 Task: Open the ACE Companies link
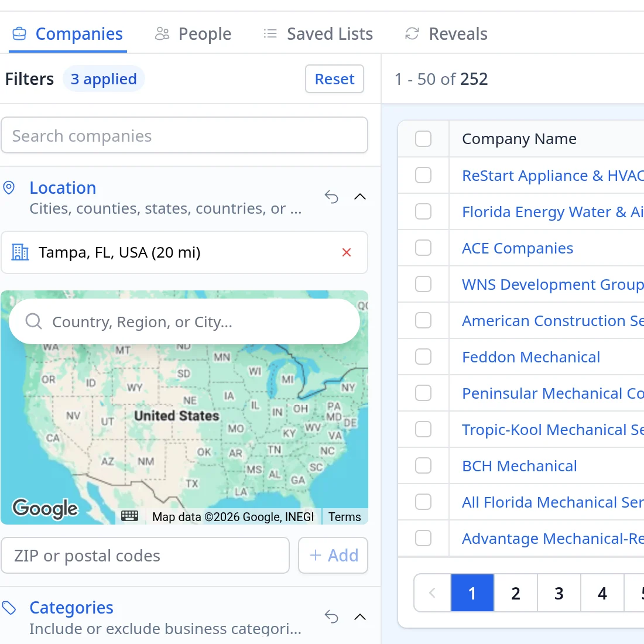point(518,248)
